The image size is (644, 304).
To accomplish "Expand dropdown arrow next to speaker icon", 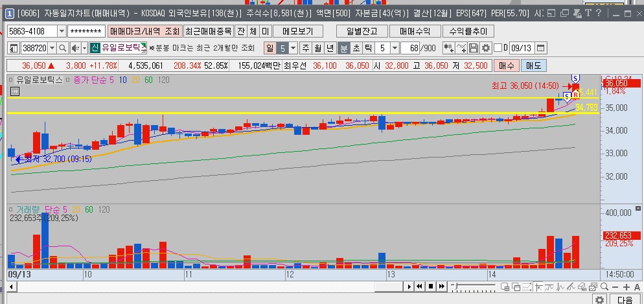I will pyautogui.click(x=85, y=48).
